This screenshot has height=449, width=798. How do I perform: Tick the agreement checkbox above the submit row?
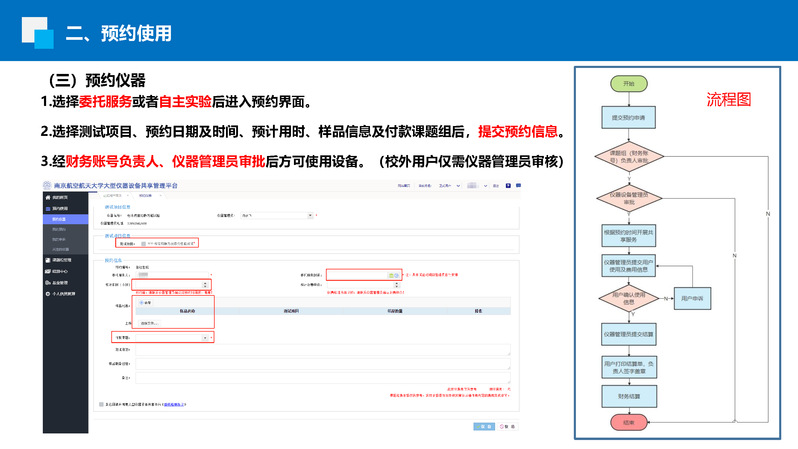pyautogui.click(x=102, y=404)
